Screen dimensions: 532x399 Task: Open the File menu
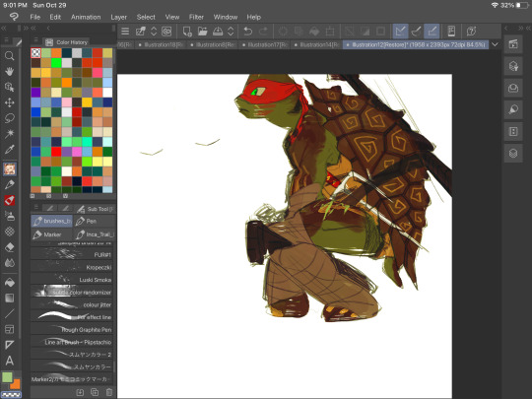coord(34,17)
